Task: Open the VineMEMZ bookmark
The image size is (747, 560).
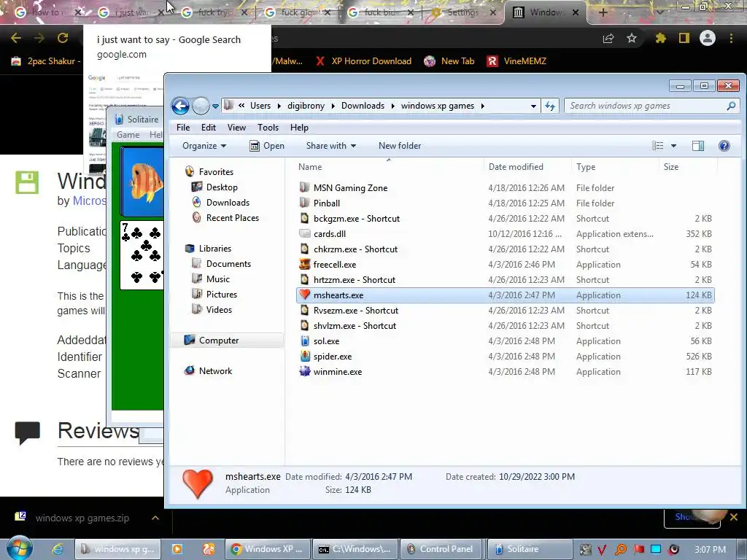Action: pos(516,61)
